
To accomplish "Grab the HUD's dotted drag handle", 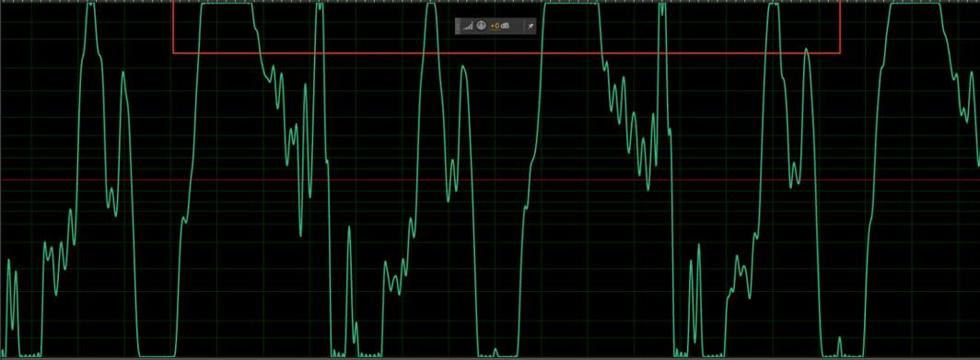I will [x=458, y=26].
